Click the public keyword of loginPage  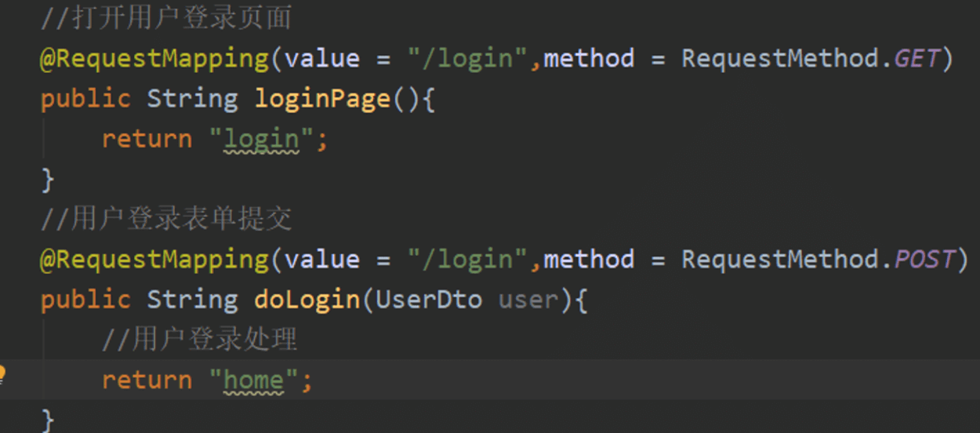(x=85, y=99)
